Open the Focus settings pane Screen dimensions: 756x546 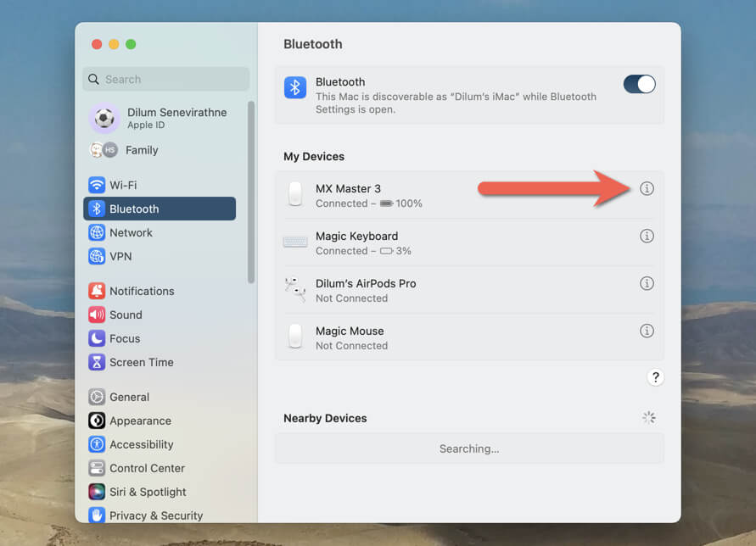coord(160,338)
